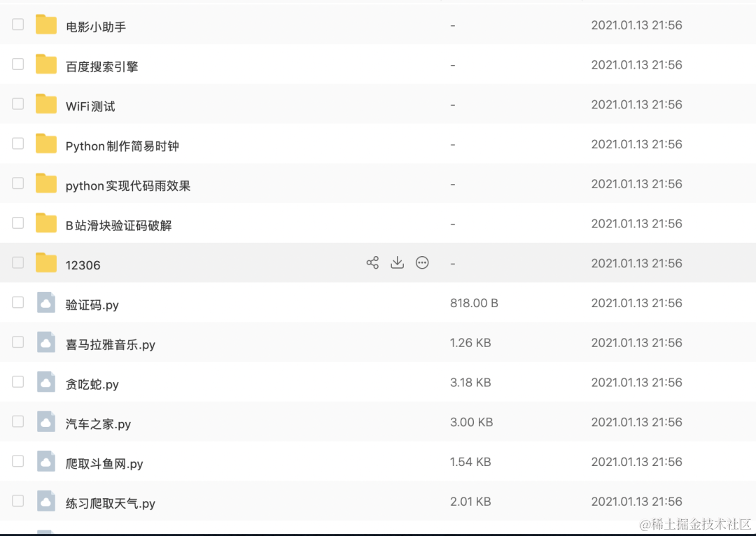The width and height of the screenshot is (756, 536).
Task: Click the 汽车之家.py file icon
Action: pos(46,421)
